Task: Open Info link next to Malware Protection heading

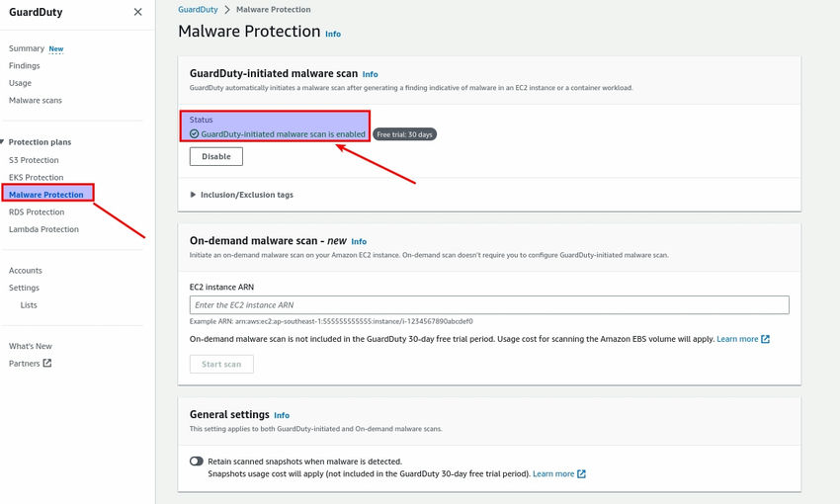Action: [x=333, y=34]
